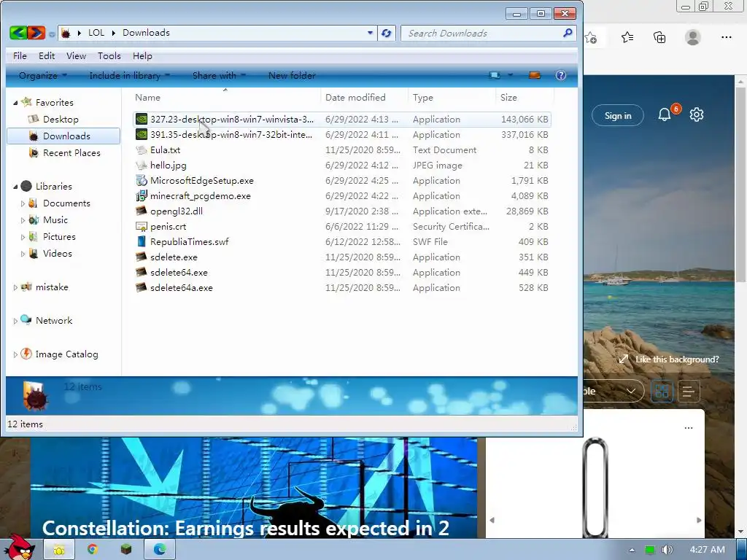Select the MicrosoftEdgeSetup.exe icon
Viewport: 747px width, 560px height.
[x=142, y=181]
